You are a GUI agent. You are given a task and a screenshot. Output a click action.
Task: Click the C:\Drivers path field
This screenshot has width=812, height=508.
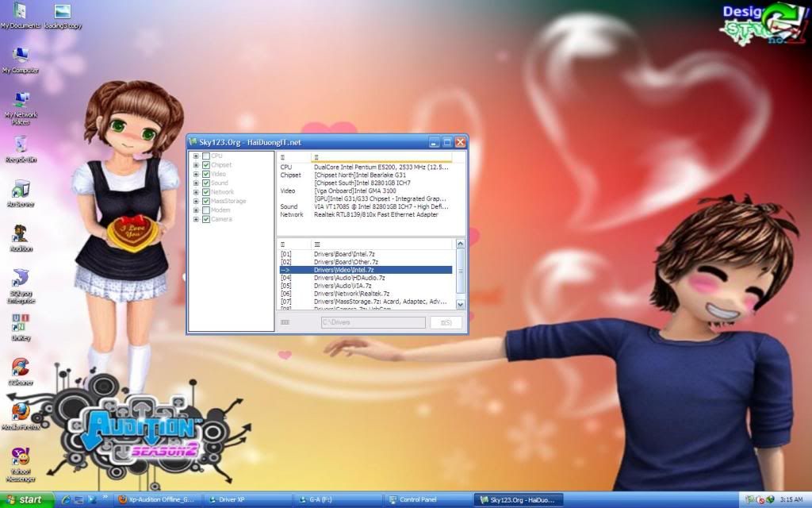(x=373, y=322)
